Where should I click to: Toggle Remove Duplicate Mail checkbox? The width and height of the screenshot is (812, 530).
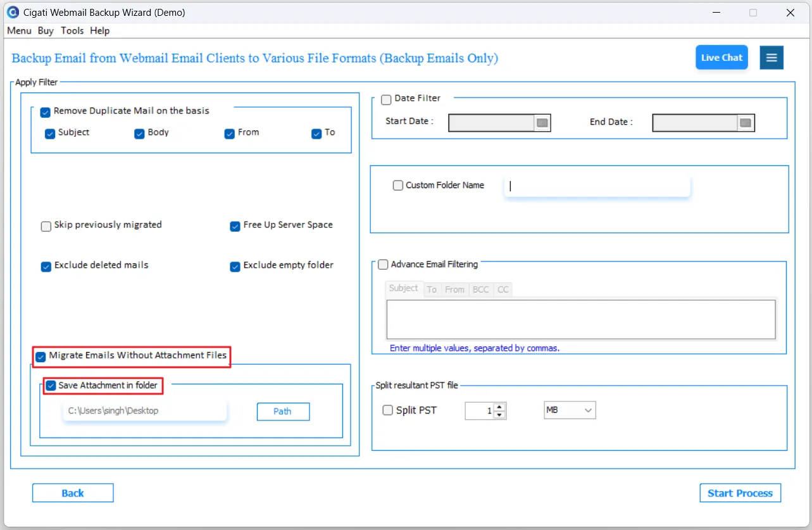pos(45,112)
